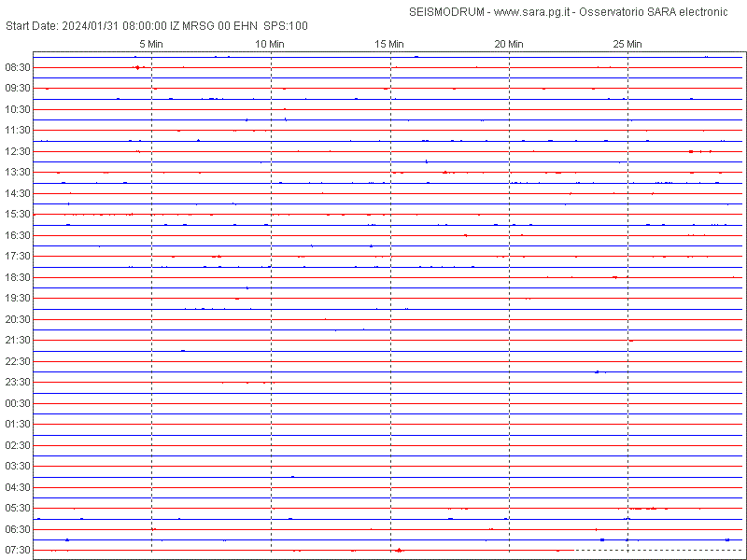Click the SEISMODRUM header title text
The image size is (747, 560).
click(569, 12)
